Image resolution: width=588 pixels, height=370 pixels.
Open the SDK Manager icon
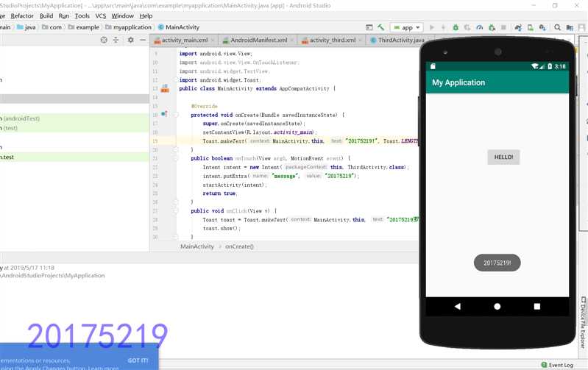pos(542,27)
